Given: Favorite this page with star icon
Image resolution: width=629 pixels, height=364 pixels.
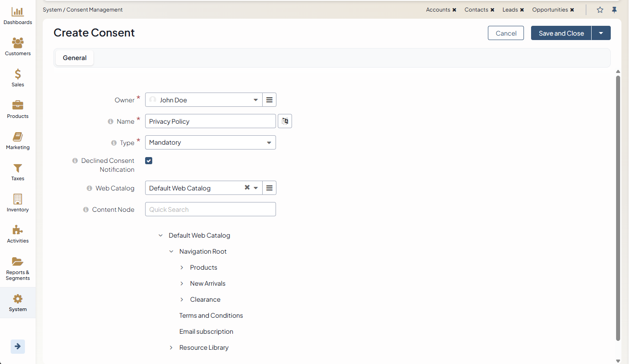Looking at the screenshot, I should click(600, 10).
